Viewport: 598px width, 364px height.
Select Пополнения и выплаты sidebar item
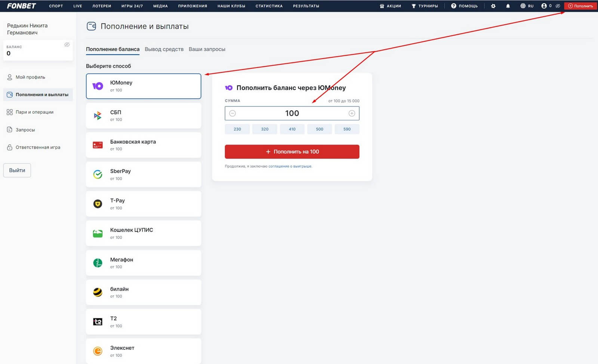point(38,95)
